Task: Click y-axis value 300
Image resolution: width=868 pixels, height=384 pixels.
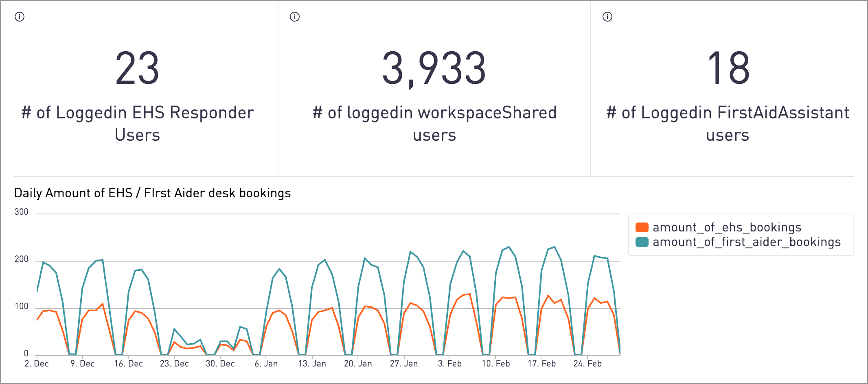Action: 22,212
